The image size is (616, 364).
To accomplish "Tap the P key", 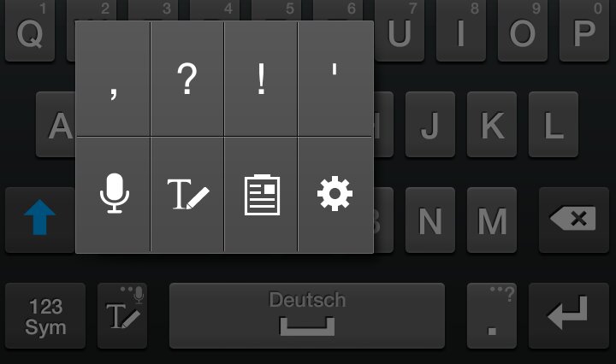I will pyautogui.click(x=584, y=31).
